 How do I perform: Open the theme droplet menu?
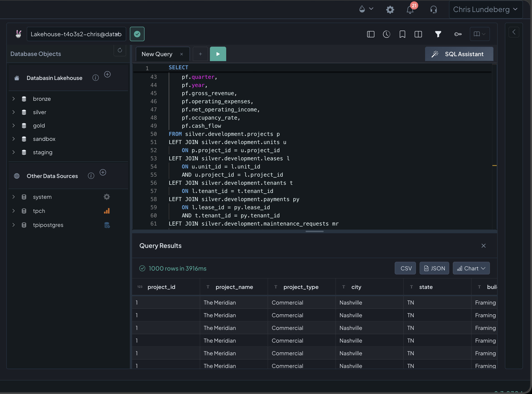pos(366,9)
